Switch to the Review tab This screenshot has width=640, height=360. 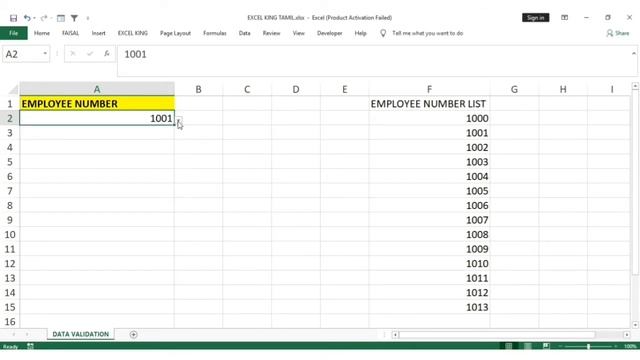[x=271, y=33]
